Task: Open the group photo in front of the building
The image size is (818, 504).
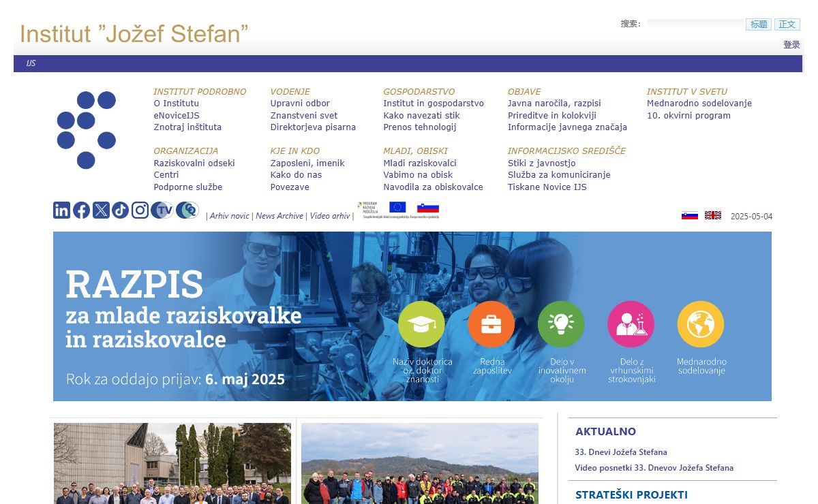Action: coord(172,464)
